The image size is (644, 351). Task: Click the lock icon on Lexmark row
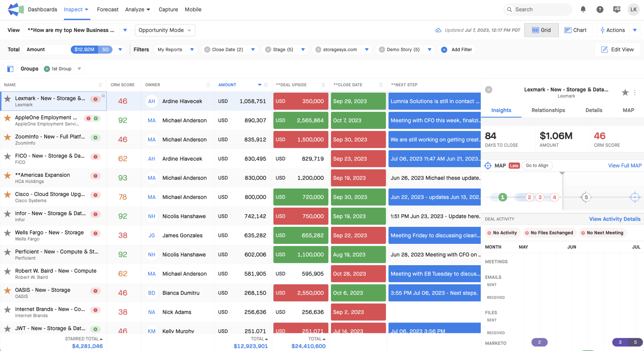point(103,95)
